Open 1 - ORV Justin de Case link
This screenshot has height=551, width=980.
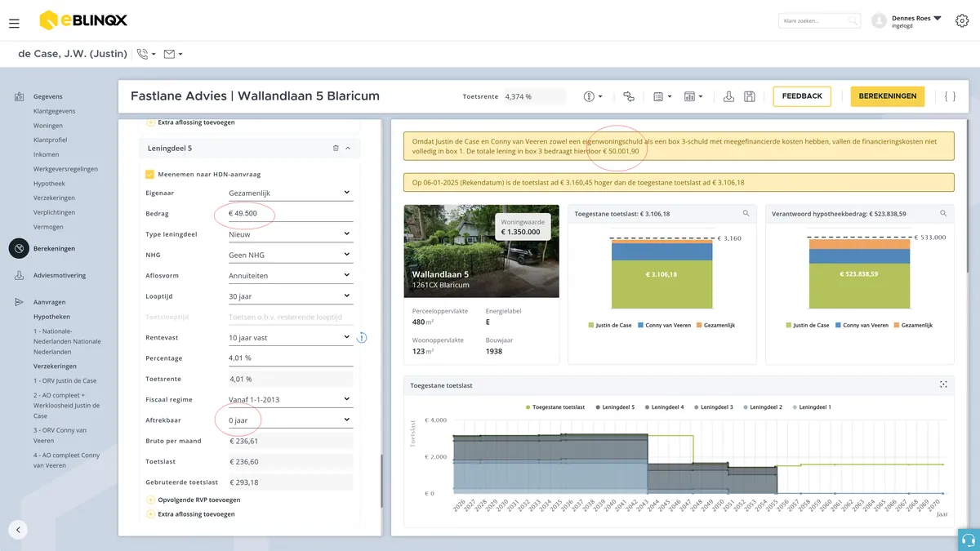(x=65, y=381)
